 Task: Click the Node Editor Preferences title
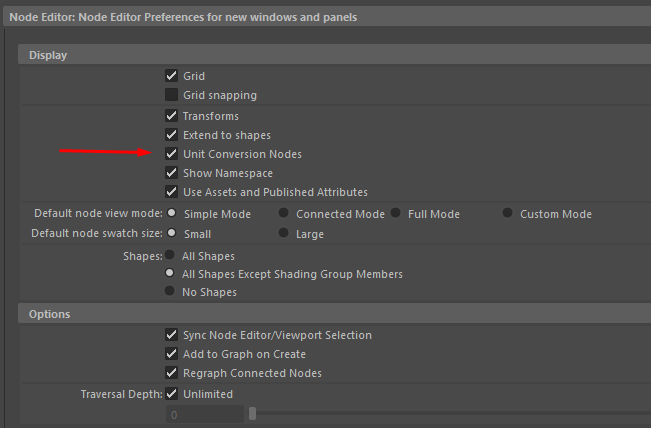[183, 17]
